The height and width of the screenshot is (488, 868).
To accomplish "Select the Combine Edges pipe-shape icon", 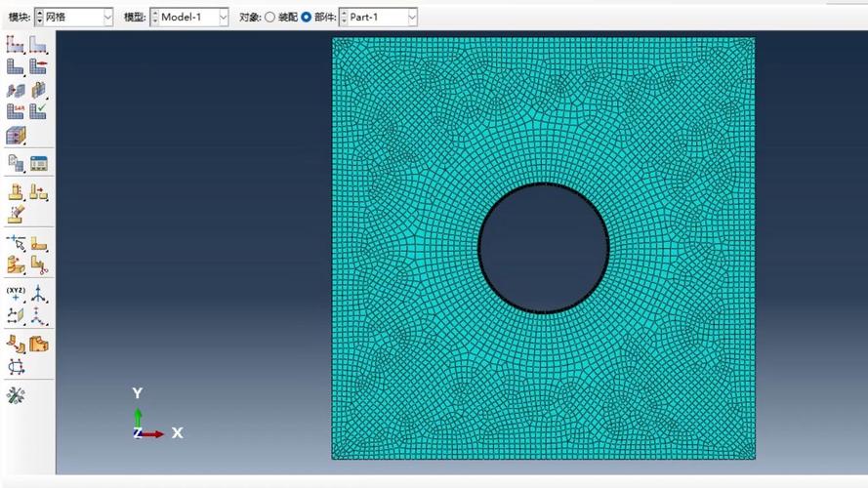I will coord(16,265).
